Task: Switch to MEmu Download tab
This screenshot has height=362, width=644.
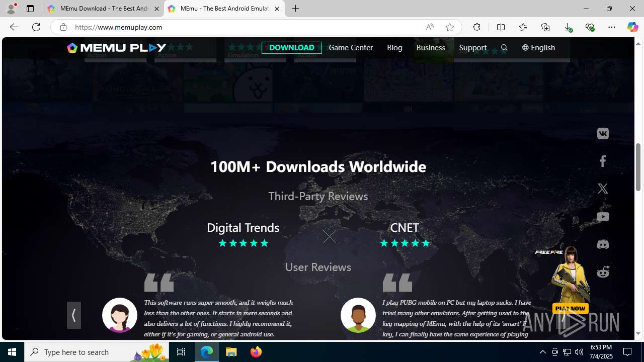Action: pyautogui.click(x=104, y=9)
